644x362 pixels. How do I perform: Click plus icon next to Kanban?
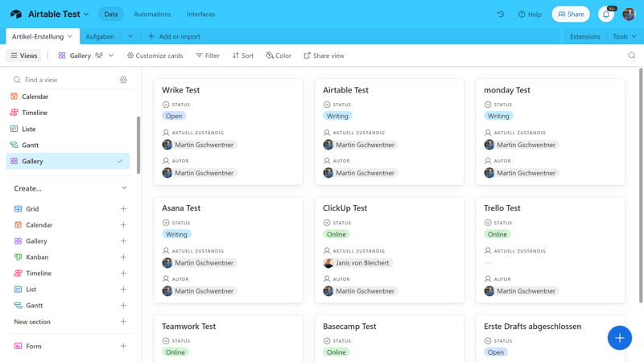point(123,257)
